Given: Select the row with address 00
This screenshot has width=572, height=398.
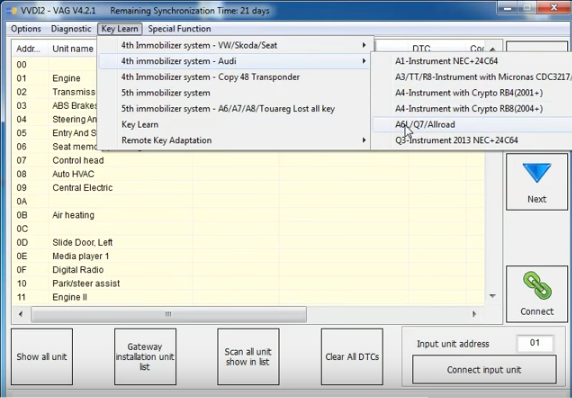Looking at the screenshot, I should click(x=55, y=65).
